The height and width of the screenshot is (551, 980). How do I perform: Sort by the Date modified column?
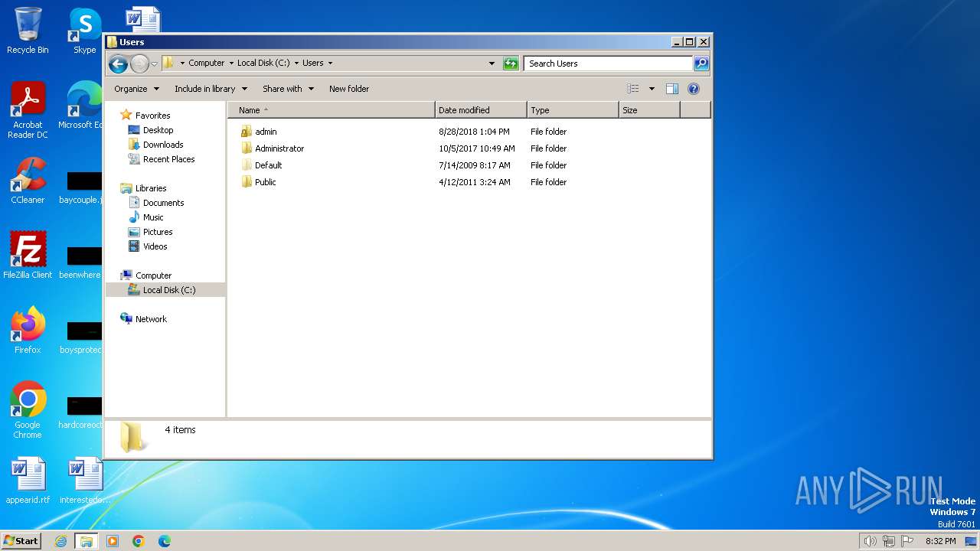click(x=481, y=110)
